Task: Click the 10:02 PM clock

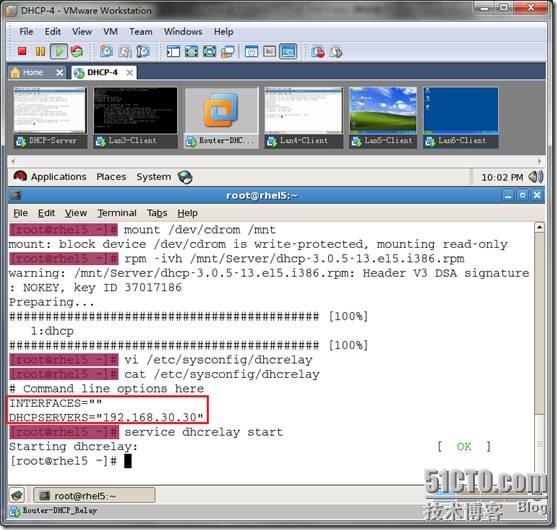Action: [502, 177]
